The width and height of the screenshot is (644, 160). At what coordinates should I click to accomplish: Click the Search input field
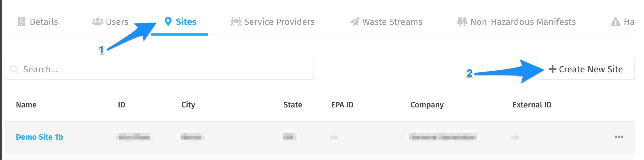point(159,69)
